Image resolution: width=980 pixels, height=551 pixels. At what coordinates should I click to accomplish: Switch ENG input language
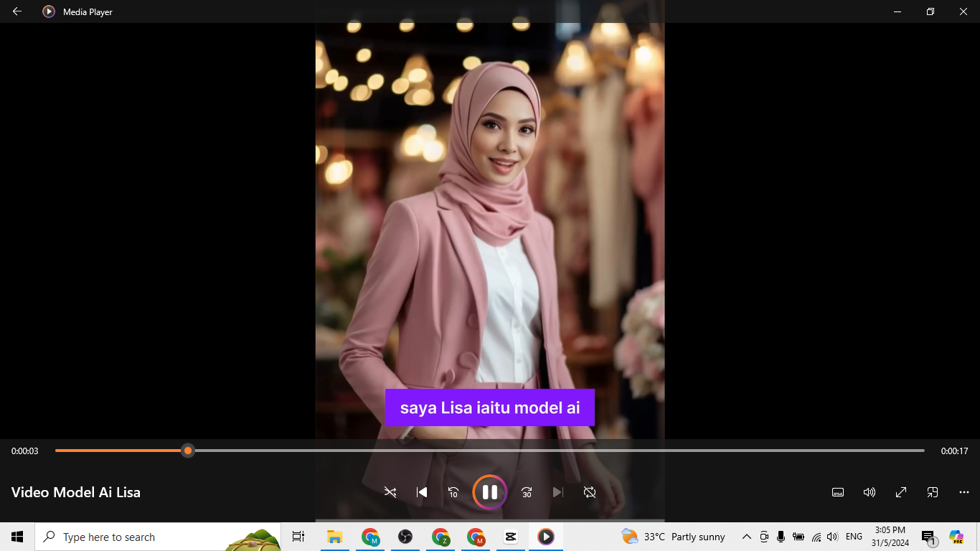pyautogui.click(x=854, y=537)
